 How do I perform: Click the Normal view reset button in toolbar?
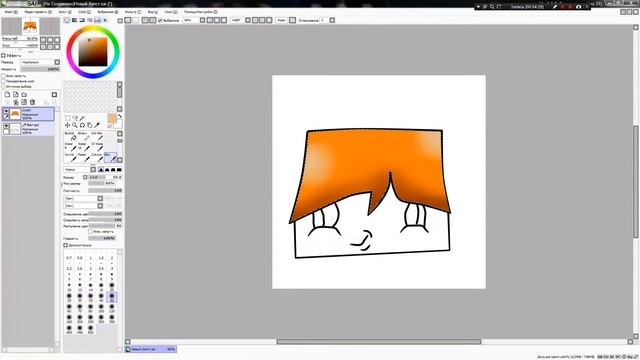[x=281, y=20]
